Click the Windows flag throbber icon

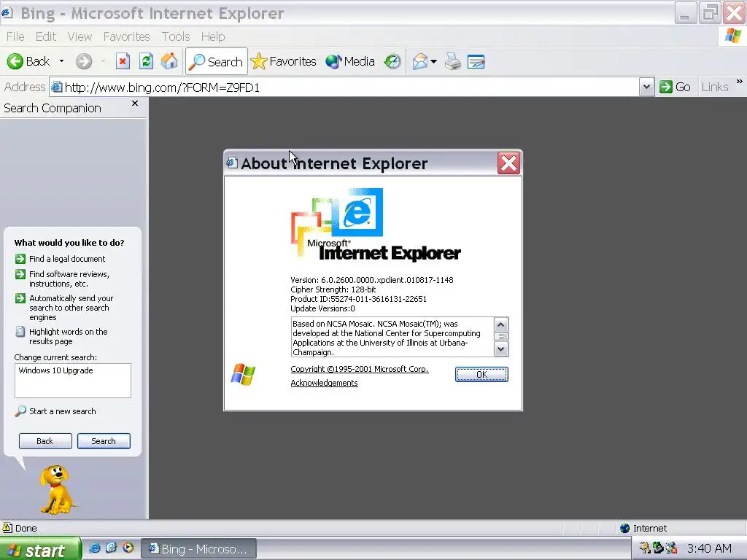[732, 36]
